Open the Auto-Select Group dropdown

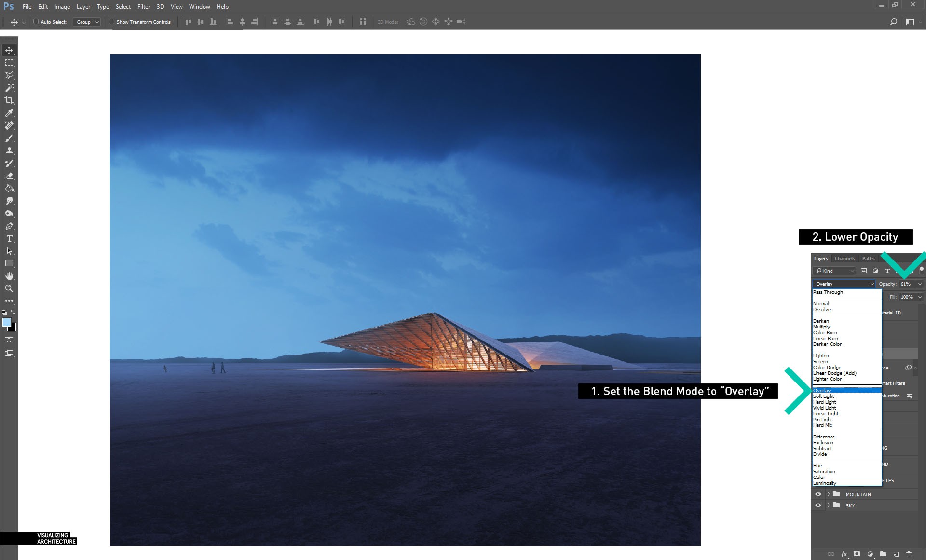[x=87, y=22]
